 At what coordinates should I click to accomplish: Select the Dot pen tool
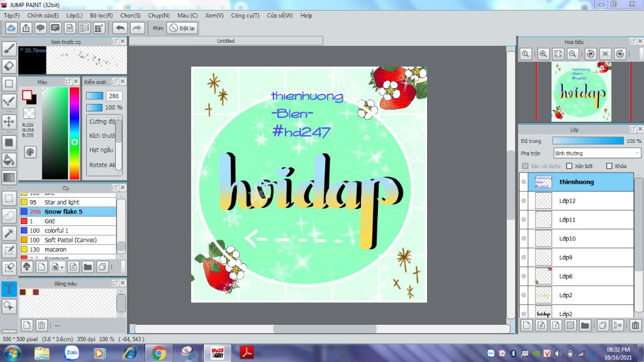pos(9,101)
